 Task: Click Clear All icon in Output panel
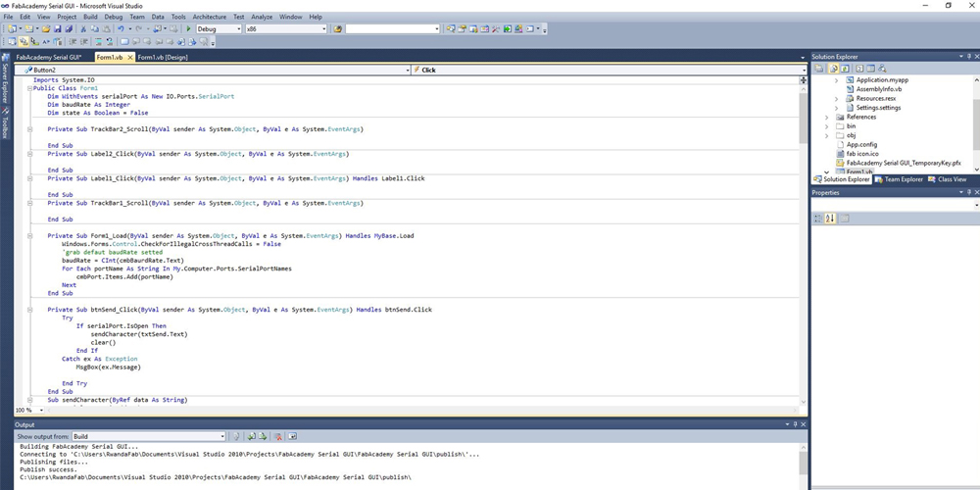click(x=278, y=437)
